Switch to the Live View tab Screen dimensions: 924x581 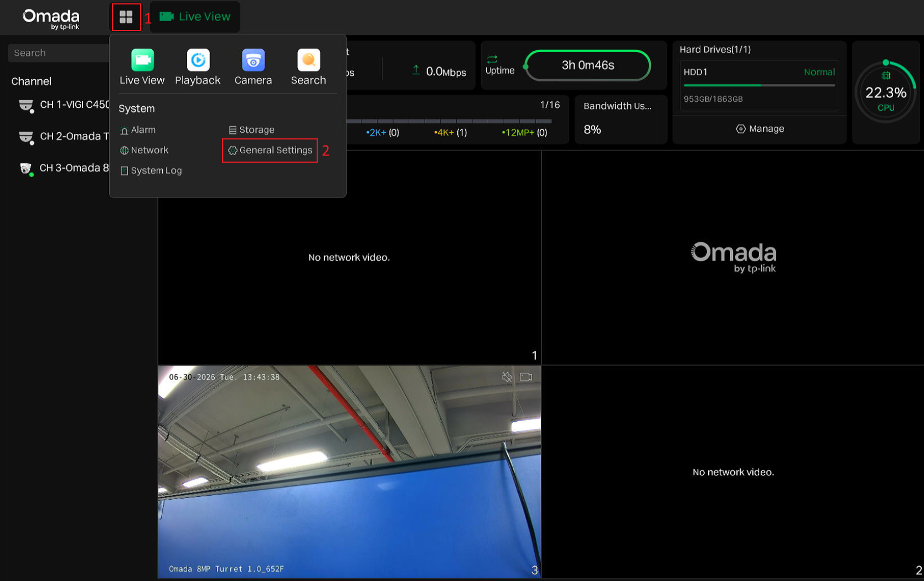(x=195, y=17)
